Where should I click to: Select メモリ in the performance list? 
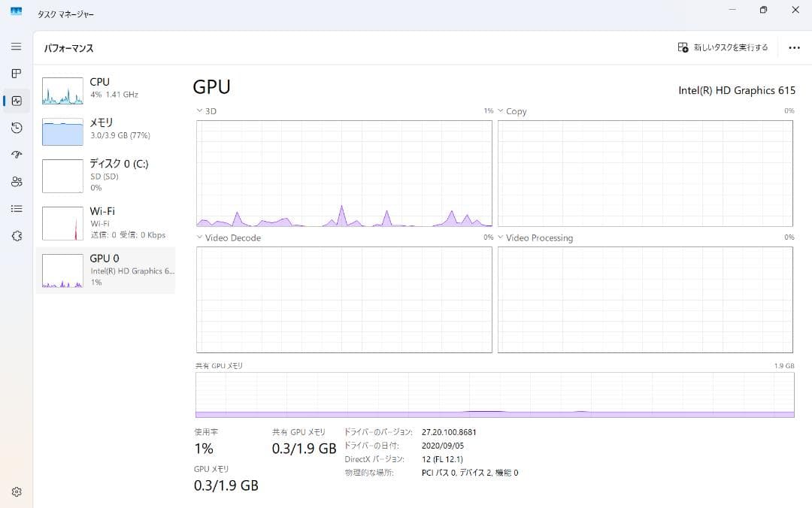point(105,129)
